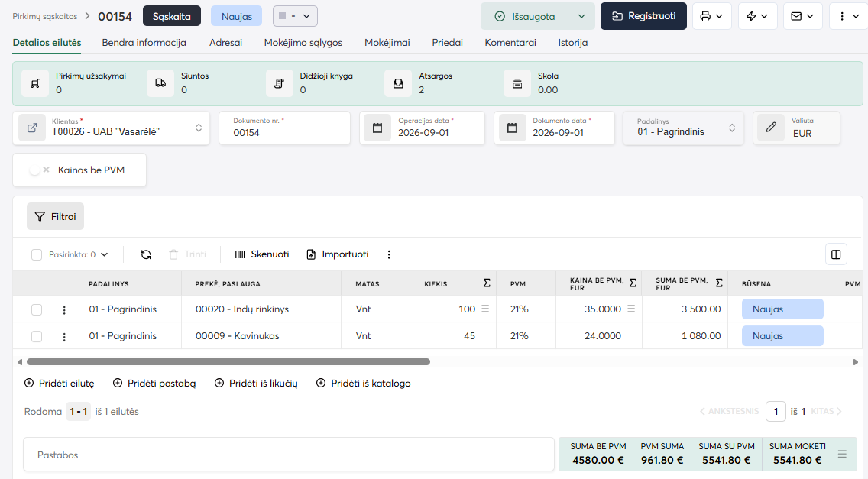Click the Registruoti button
868x479 pixels.
click(x=644, y=16)
